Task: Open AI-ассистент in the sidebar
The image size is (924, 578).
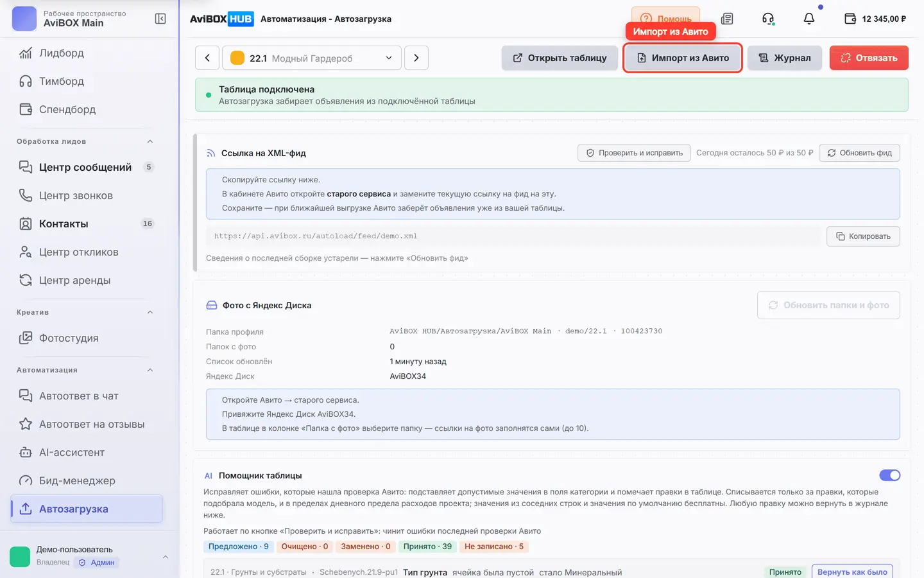Action: [x=87, y=452]
